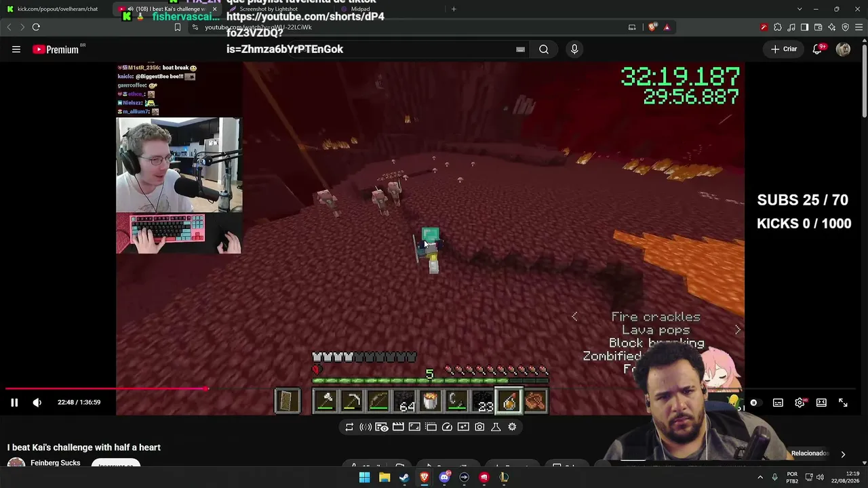Open the tab search dropdown arrow
The width and height of the screenshot is (868, 488).
pyautogui.click(x=800, y=9)
